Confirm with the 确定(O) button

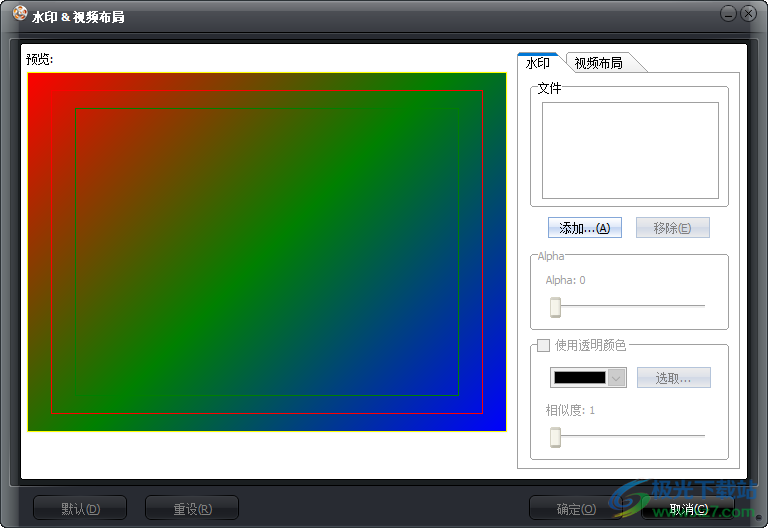(x=575, y=509)
